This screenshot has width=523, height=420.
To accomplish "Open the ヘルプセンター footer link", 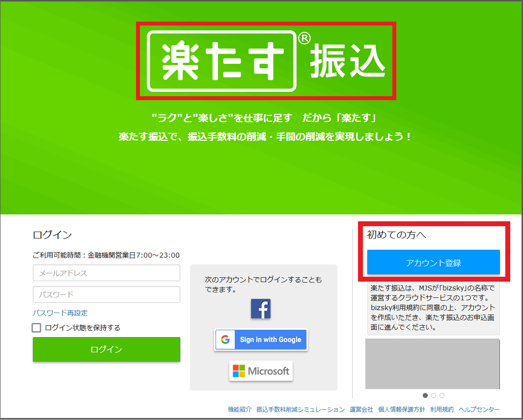I will tap(479, 409).
